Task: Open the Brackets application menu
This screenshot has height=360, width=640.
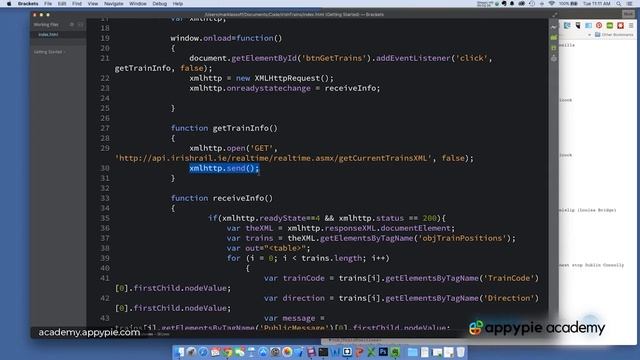Action: [x=28, y=4]
